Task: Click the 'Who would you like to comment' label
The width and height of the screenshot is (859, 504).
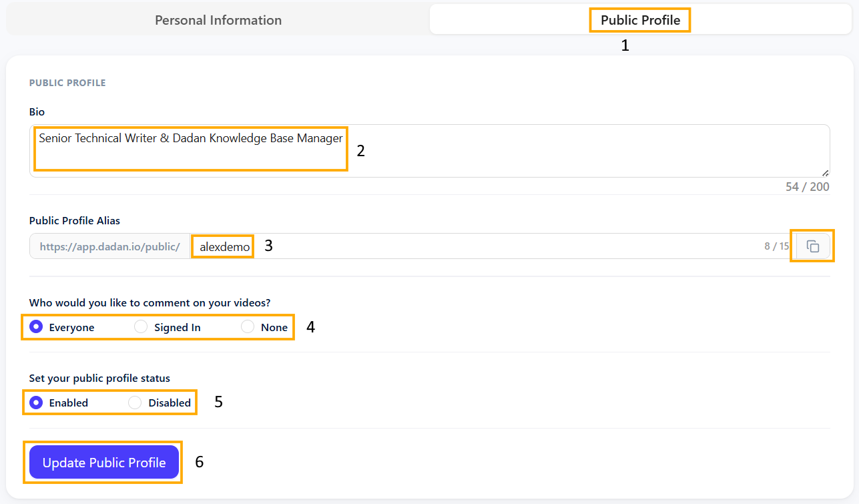Action: pyautogui.click(x=150, y=302)
